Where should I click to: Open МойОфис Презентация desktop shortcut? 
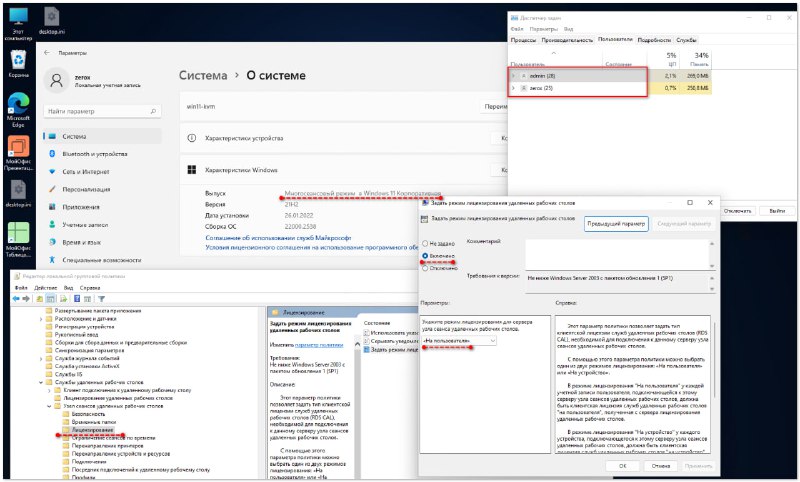pos(18,153)
